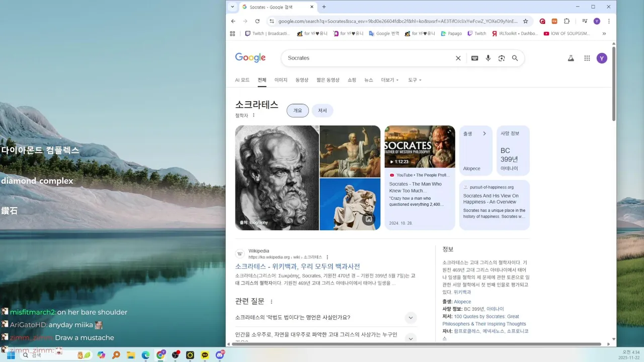Viewport: 644px width, 362px height.
Task: Open a new tab with plus button
Action: coord(324,7)
